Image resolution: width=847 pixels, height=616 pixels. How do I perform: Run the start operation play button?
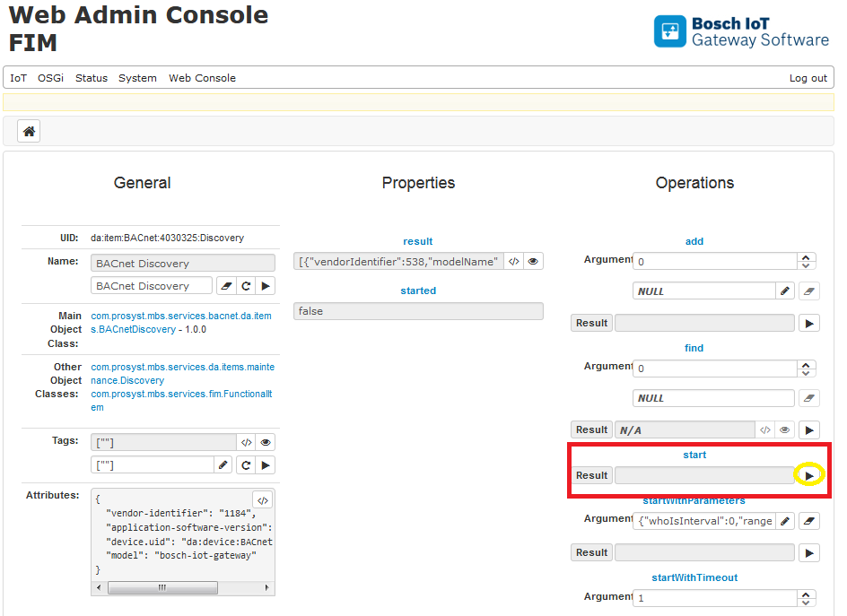pos(809,475)
